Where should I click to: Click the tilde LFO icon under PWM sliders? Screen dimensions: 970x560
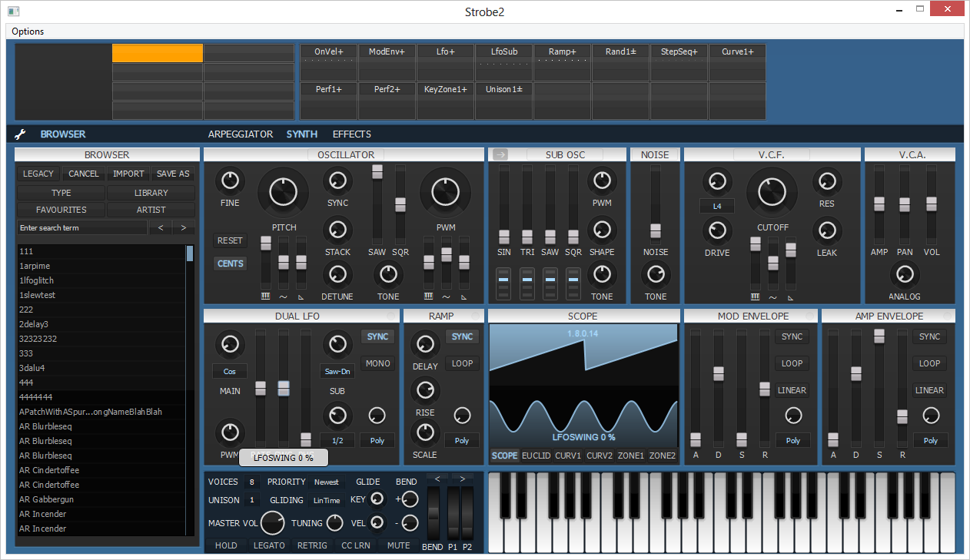pos(447,297)
